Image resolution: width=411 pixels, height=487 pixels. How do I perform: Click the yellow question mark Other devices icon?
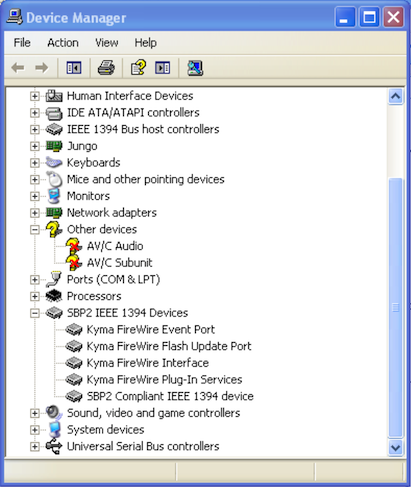pos(54,229)
